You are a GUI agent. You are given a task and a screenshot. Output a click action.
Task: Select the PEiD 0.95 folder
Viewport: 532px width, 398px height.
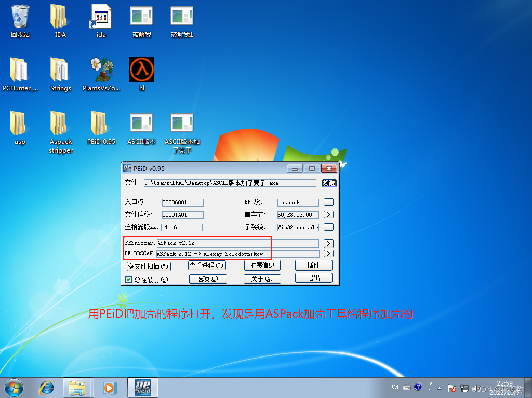101,128
